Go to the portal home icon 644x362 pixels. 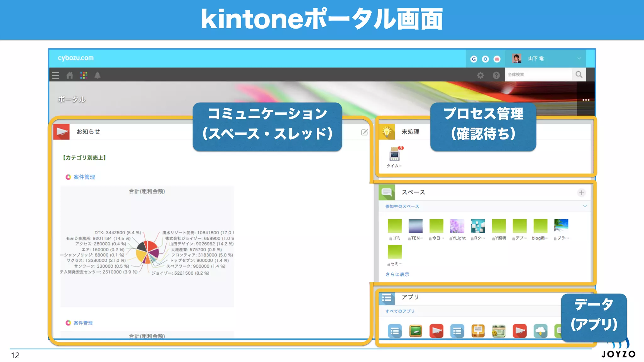click(70, 75)
